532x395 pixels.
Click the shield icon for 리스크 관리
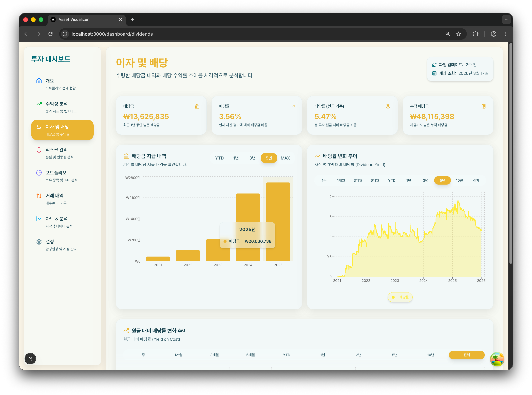click(x=39, y=150)
